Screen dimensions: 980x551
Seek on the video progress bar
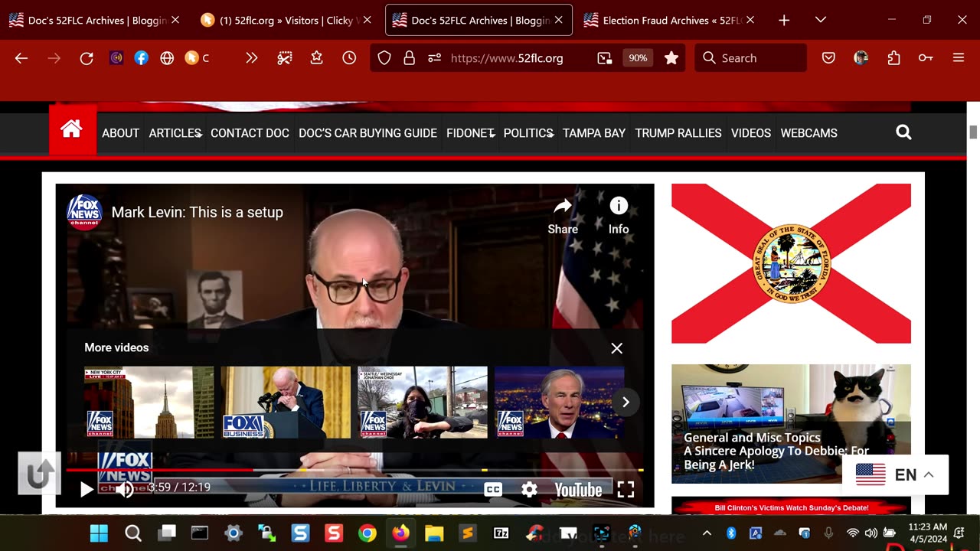pos(354,470)
